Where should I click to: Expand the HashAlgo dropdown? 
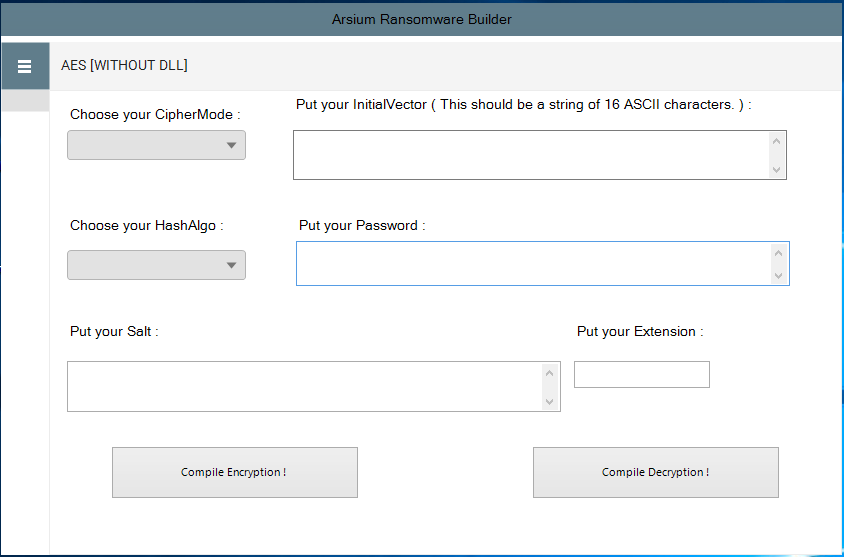[x=156, y=265]
